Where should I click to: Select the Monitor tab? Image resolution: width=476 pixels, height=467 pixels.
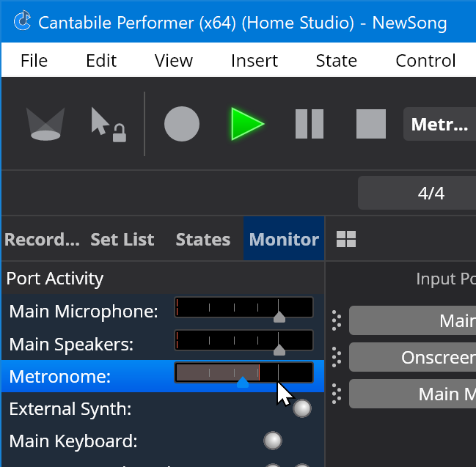(x=284, y=239)
